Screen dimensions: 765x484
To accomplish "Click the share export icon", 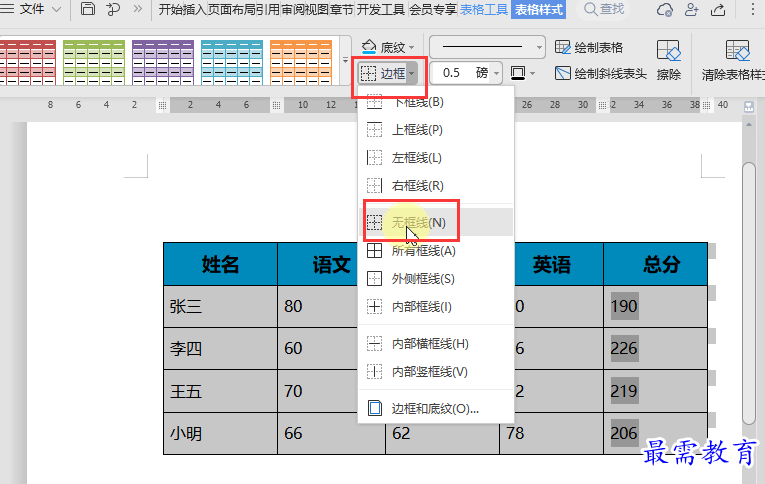I will tap(718, 9).
